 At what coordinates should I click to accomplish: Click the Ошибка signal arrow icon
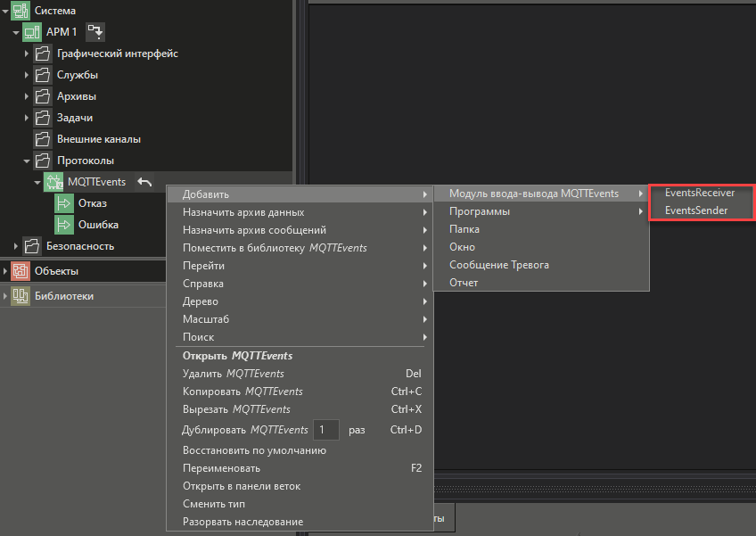point(64,225)
